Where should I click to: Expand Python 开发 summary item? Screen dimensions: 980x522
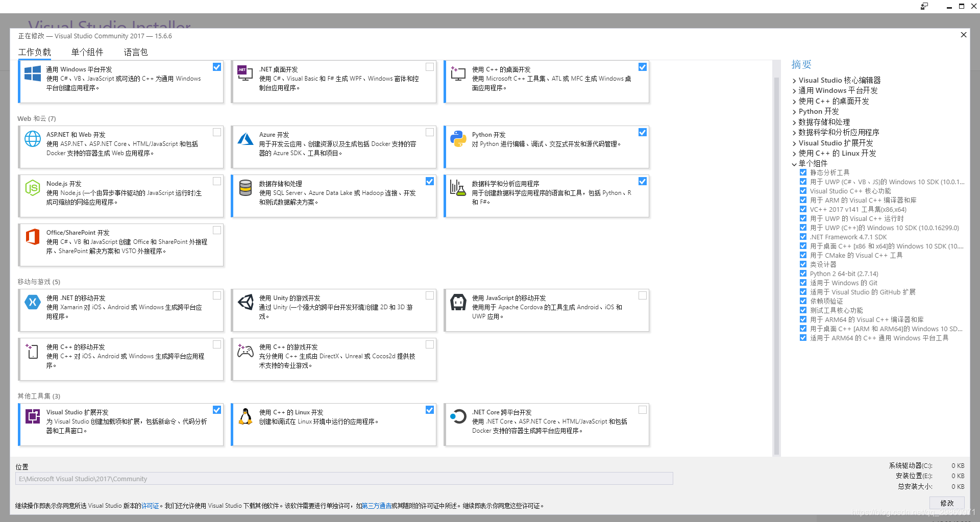click(x=794, y=112)
